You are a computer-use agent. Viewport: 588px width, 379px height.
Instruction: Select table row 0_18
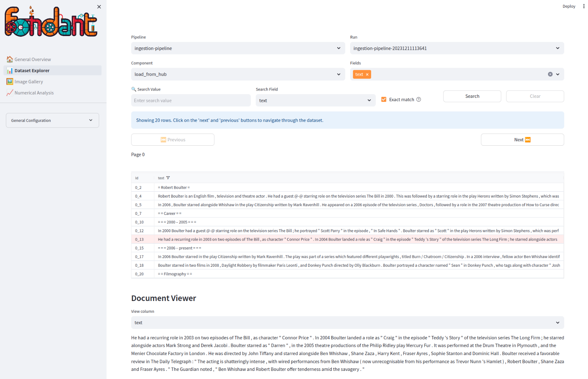[348, 265]
